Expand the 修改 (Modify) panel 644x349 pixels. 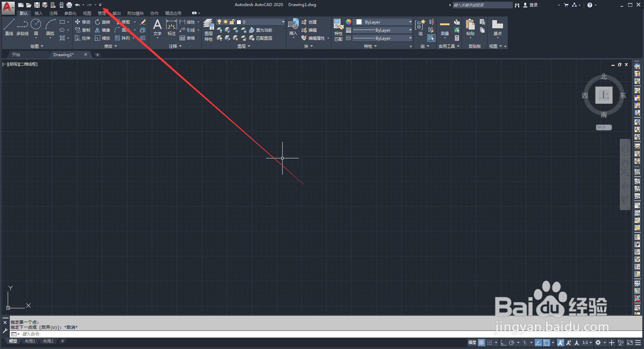click(110, 46)
